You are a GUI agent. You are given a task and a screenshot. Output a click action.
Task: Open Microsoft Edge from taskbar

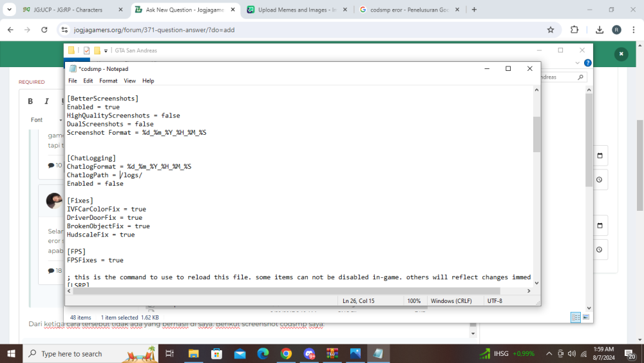tap(263, 353)
